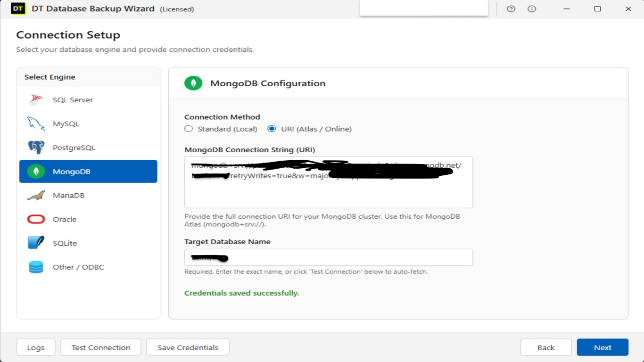Image resolution: width=644 pixels, height=362 pixels.
Task: Click the 'Credentials saved successfully.' message
Action: (x=242, y=293)
